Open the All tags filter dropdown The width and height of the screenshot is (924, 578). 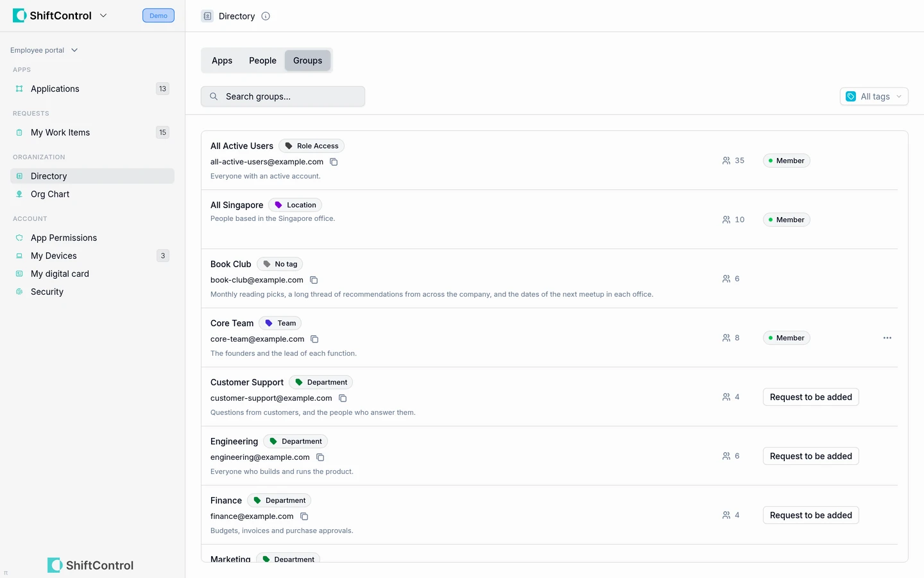[x=874, y=96]
